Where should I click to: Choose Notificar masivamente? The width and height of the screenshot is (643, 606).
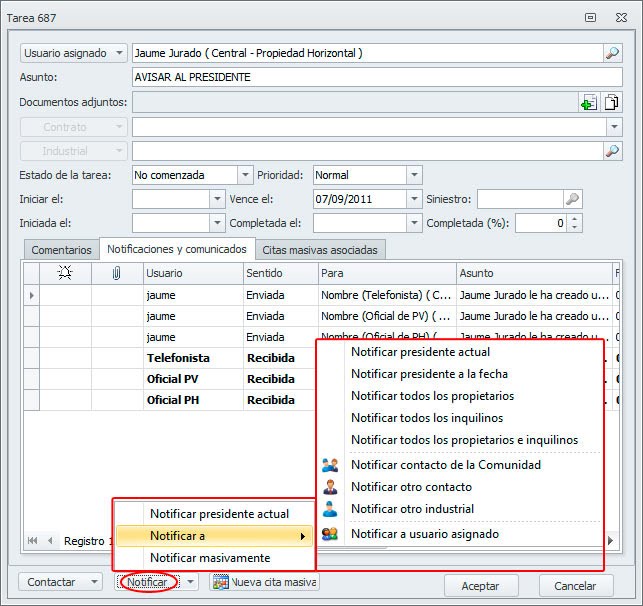(x=214, y=558)
